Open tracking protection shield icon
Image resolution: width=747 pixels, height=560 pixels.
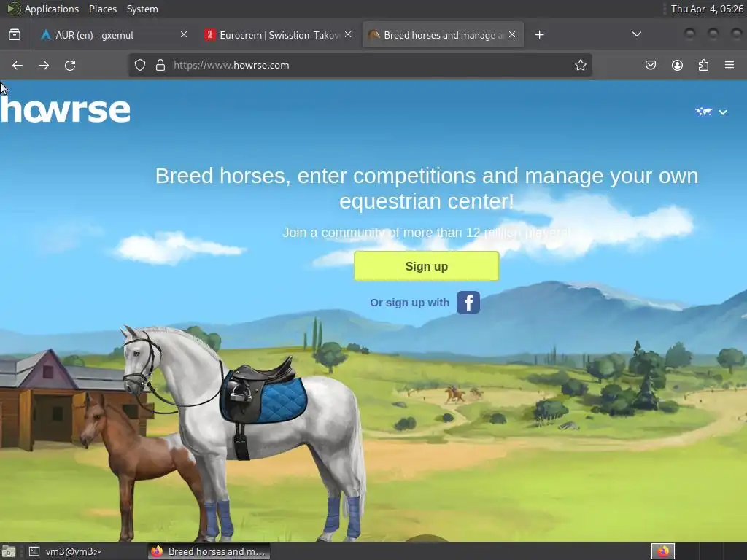139,65
